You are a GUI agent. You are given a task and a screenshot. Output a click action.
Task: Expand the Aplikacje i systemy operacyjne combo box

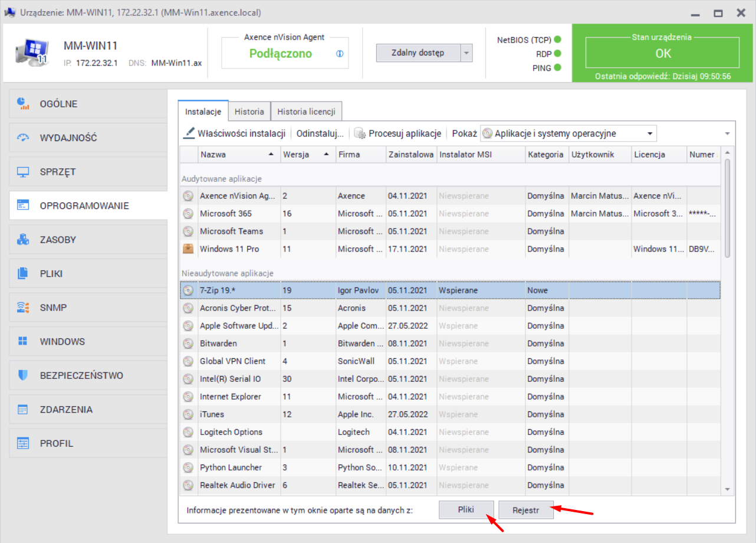tap(650, 133)
